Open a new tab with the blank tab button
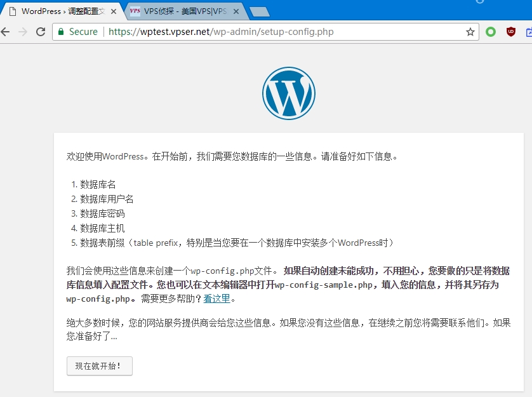Image resolution: width=532 pixels, height=397 pixels. pos(259,11)
